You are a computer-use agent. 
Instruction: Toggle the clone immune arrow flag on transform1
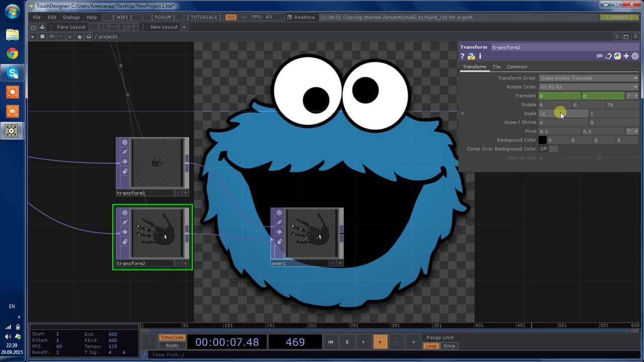point(124,162)
